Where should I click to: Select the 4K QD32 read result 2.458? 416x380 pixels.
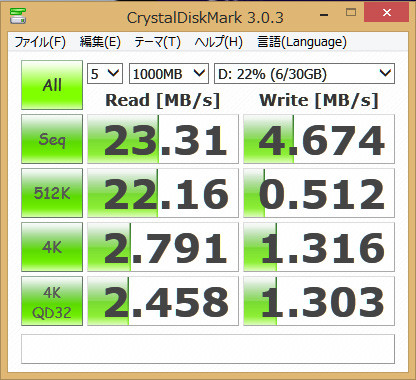163,301
